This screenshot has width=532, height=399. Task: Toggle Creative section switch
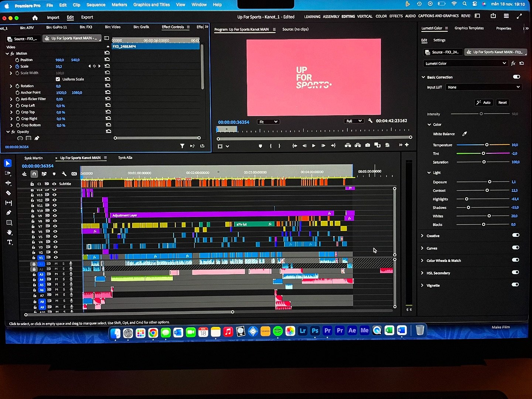coord(516,235)
